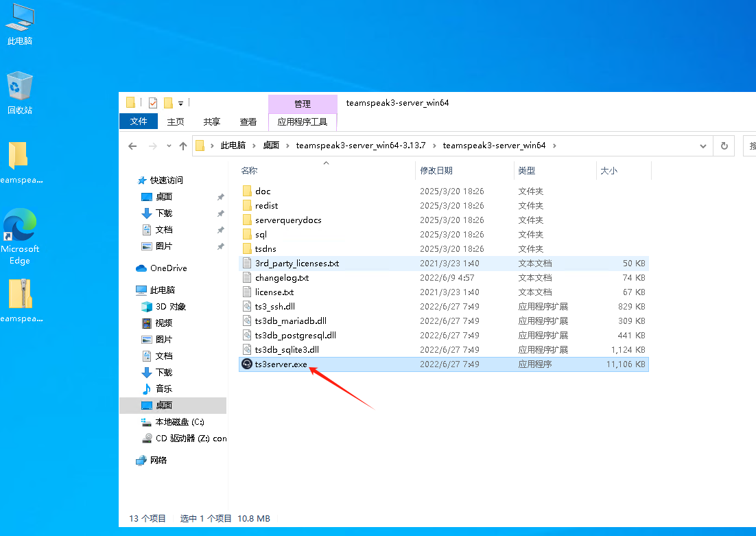Open 此电脑 in the navigation pane
756x536 pixels.
[x=162, y=290]
